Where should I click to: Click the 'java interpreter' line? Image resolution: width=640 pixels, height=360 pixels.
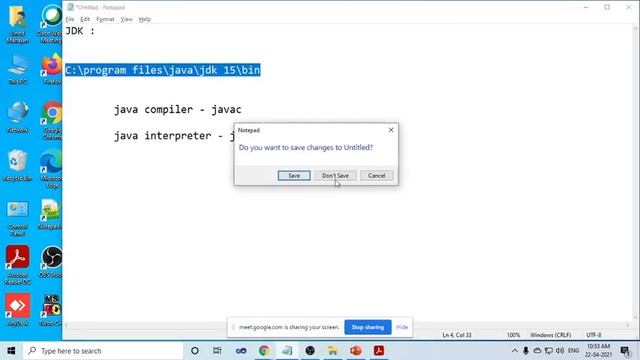click(174, 136)
